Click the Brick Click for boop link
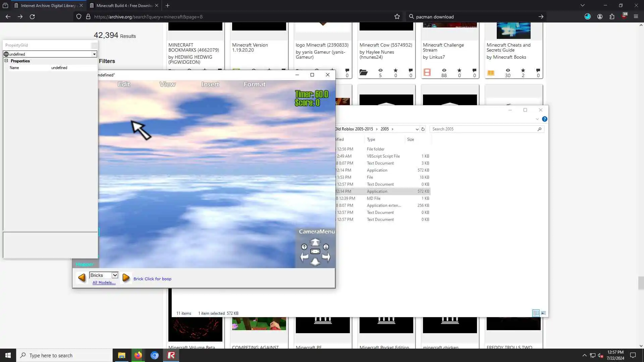 pos(152,279)
